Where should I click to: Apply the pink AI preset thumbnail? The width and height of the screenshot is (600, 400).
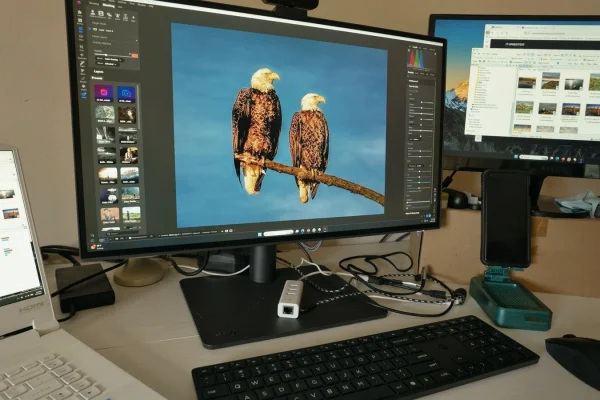[x=103, y=93]
